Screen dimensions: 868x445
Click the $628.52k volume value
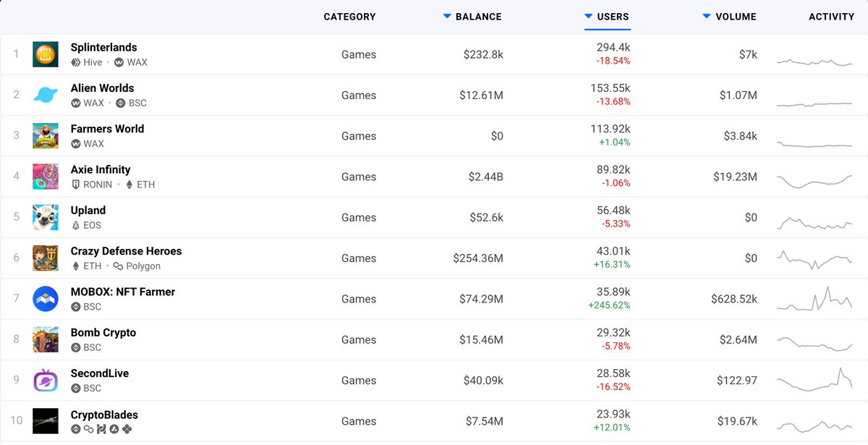(x=734, y=299)
